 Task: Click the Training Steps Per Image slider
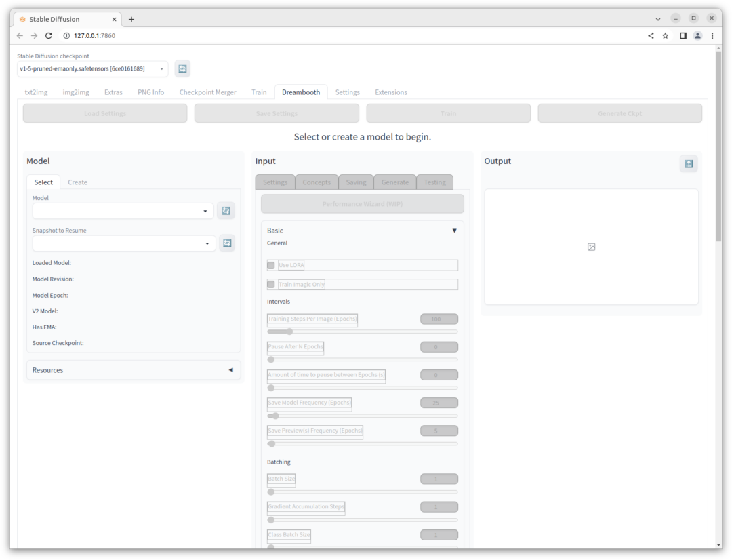point(362,332)
